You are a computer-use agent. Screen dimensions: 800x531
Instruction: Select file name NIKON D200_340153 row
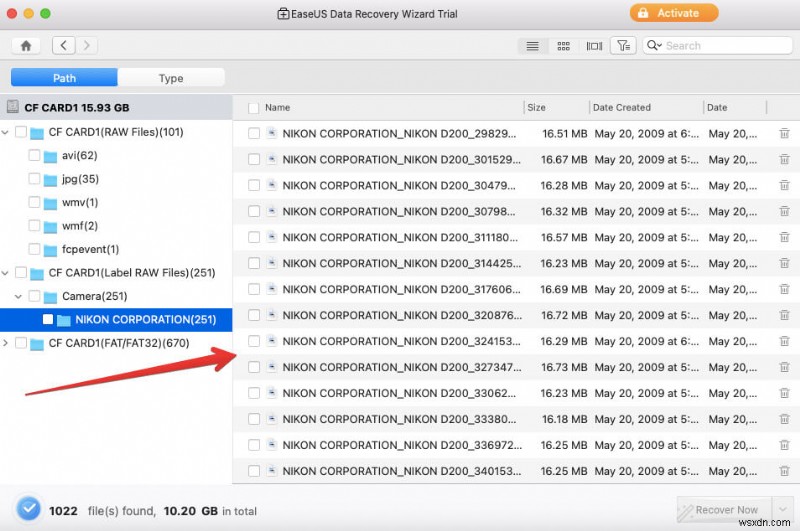tap(402, 471)
